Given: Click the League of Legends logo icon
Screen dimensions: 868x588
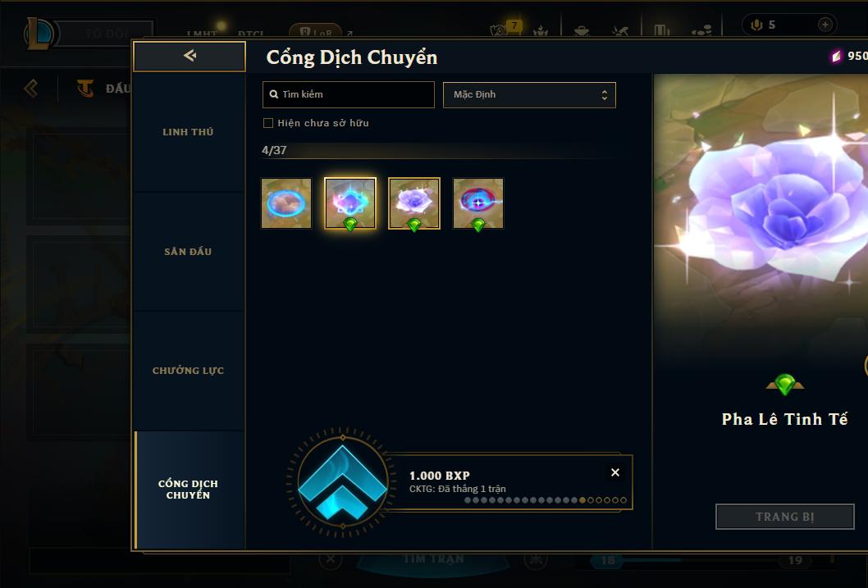Looking at the screenshot, I should [x=39, y=34].
